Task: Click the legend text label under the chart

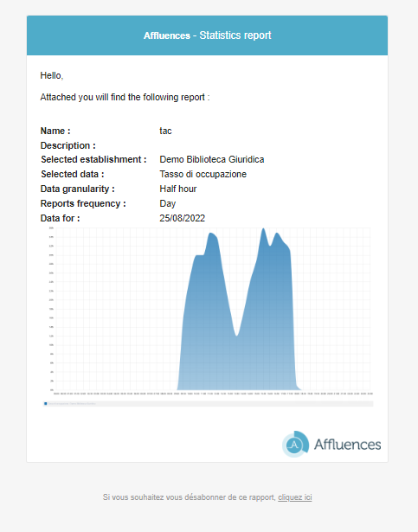Action: [x=72, y=404]
